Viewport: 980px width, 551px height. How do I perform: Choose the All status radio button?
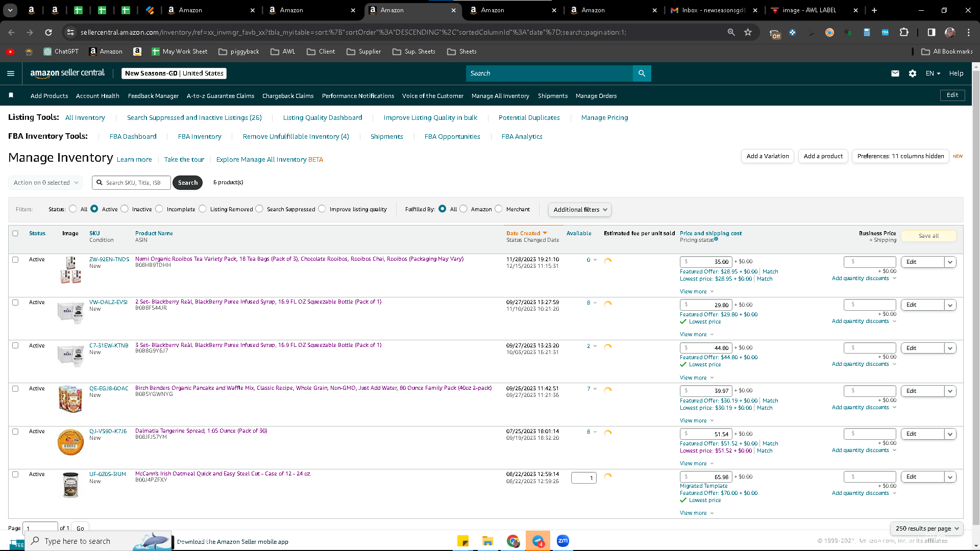click(x=73, y=209)
